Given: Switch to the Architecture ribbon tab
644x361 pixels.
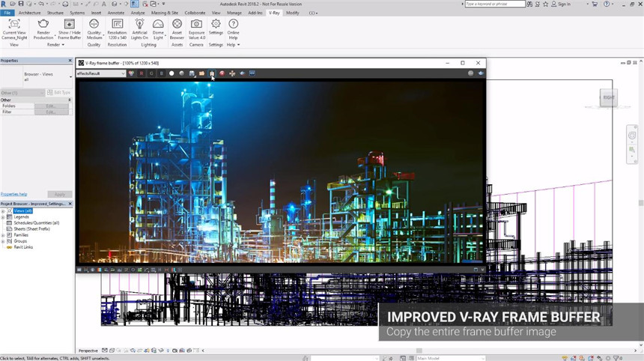Looking at the screenshot, I should pos(30,13).
